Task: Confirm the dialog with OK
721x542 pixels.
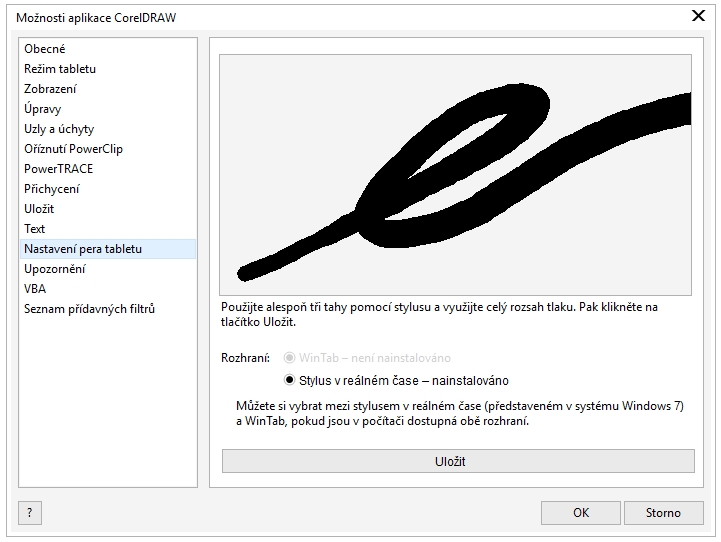Action: [580, 513]
